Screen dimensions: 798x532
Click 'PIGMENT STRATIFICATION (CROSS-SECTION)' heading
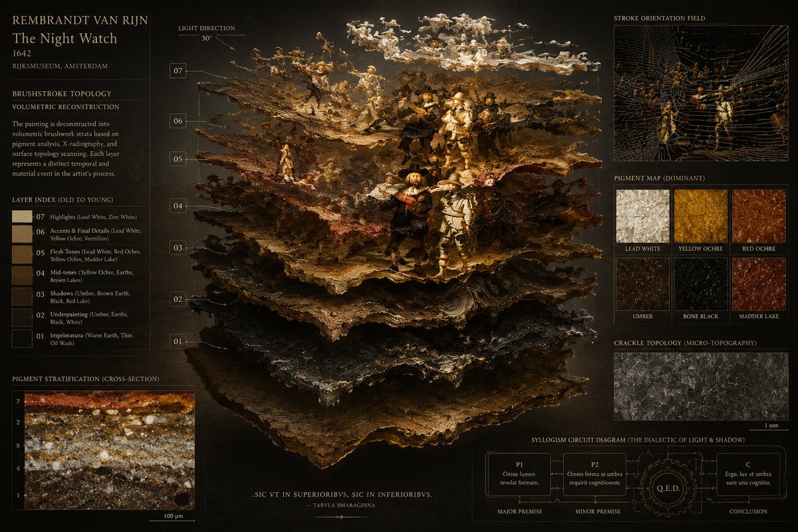pyautogui.click(x=86, y=378)
